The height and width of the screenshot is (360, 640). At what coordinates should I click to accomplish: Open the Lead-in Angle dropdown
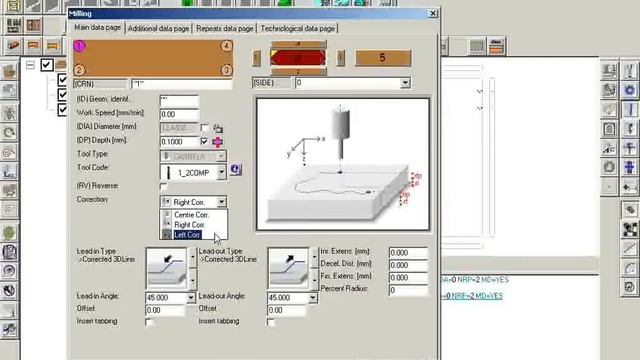(191, 298)
